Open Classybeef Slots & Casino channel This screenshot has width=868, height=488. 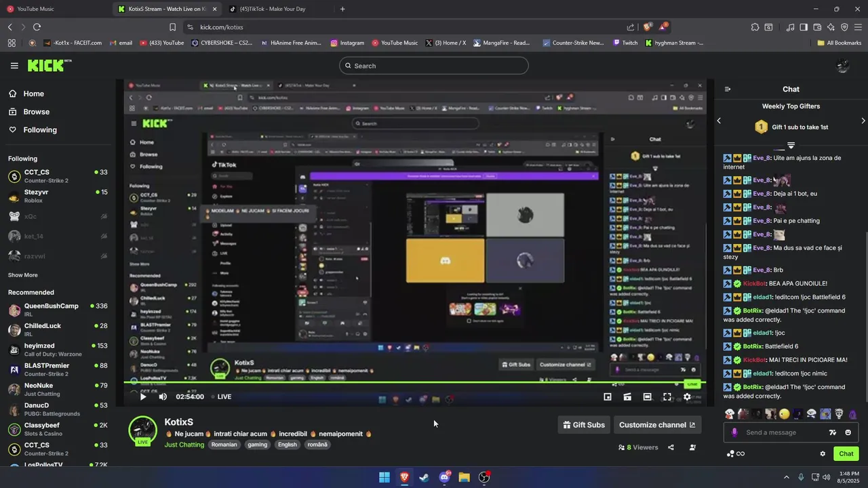point(58,429)
